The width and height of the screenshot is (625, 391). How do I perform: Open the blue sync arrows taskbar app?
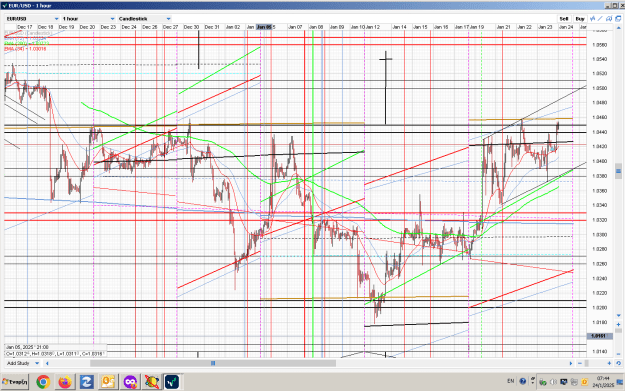(86, 382)
